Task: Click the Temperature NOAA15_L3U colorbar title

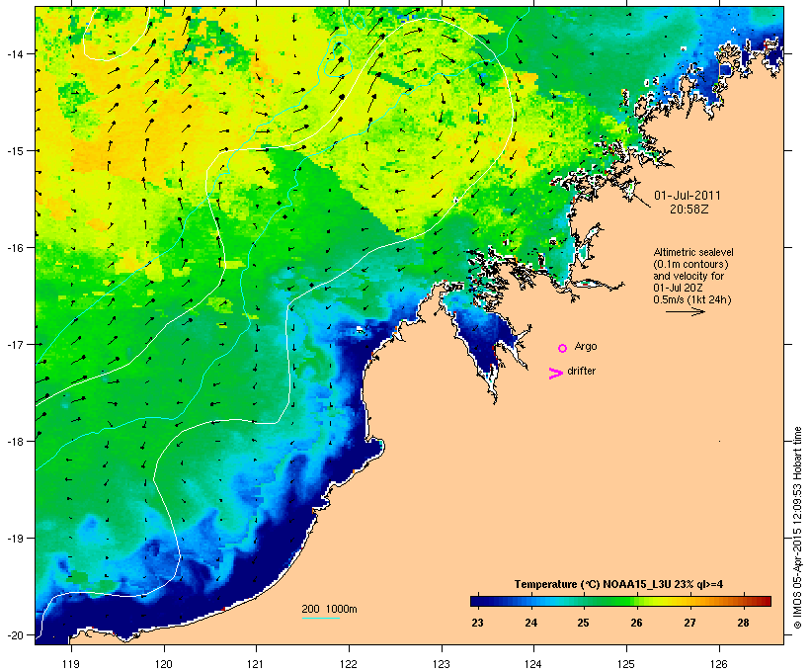Action: click(618, 584)
